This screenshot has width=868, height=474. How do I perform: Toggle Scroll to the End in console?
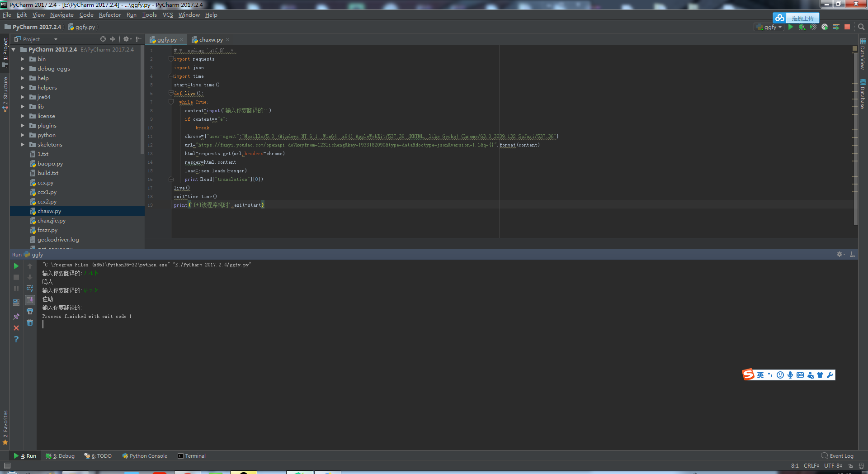[30, 300]
